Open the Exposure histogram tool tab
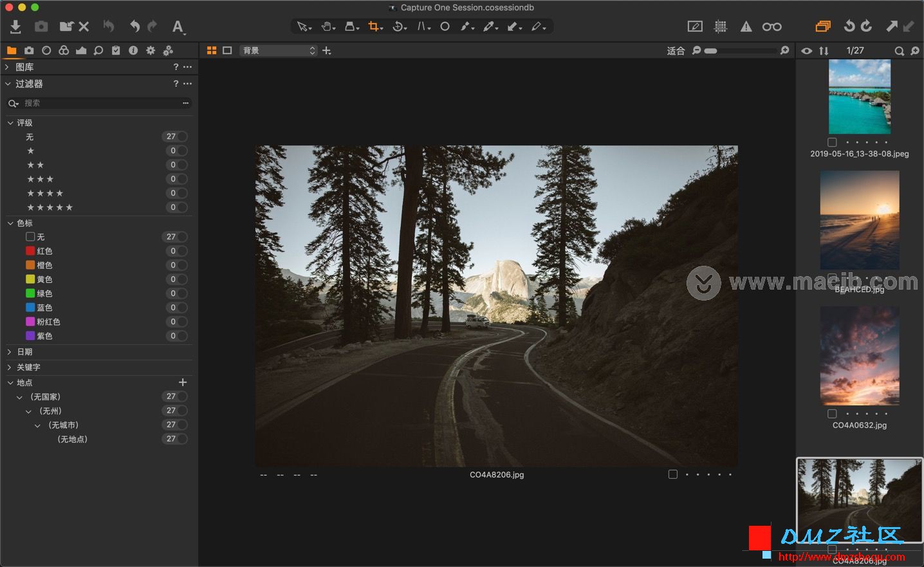The height and width of the screenshot is (567, 924). 81,50
